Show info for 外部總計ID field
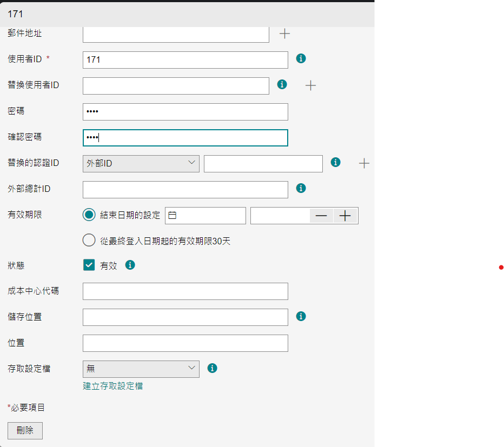Screen dimensions: 504x447 pos(301,188)
